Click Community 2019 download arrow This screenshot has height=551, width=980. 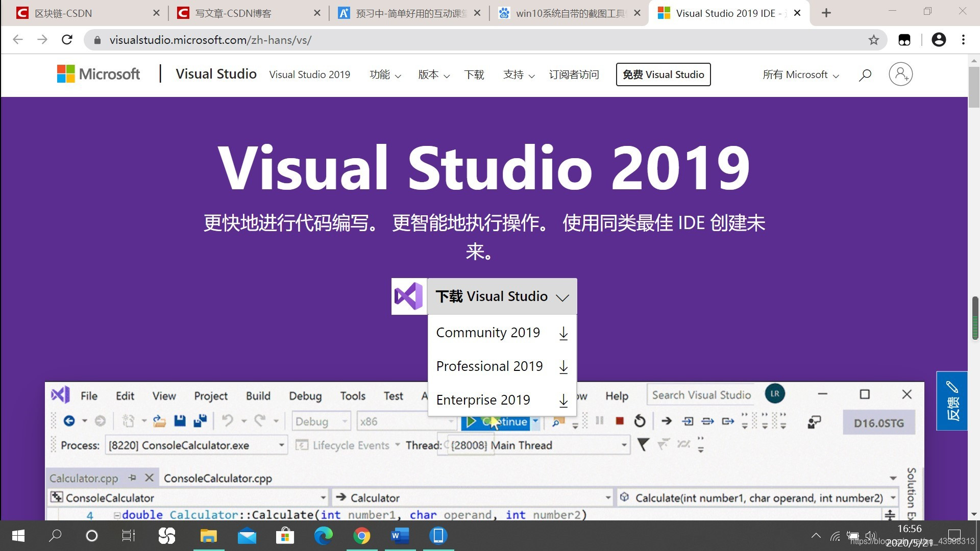tap(563, 333)
